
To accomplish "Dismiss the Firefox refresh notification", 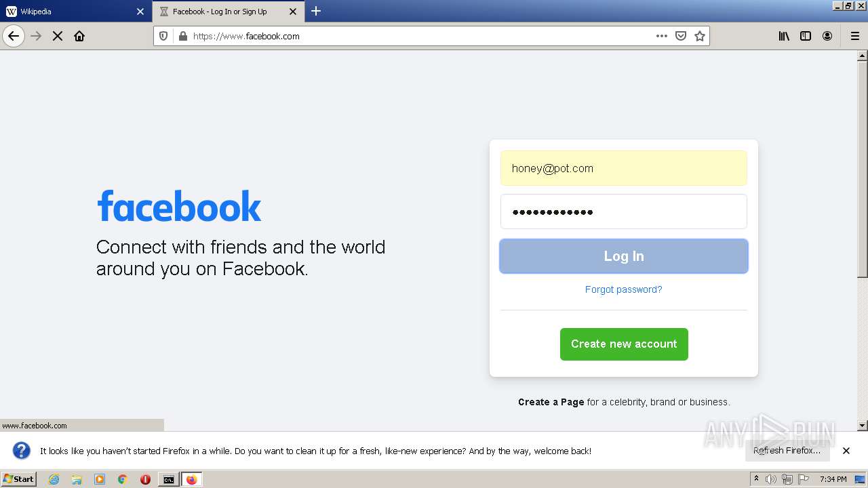I will 846,451.
